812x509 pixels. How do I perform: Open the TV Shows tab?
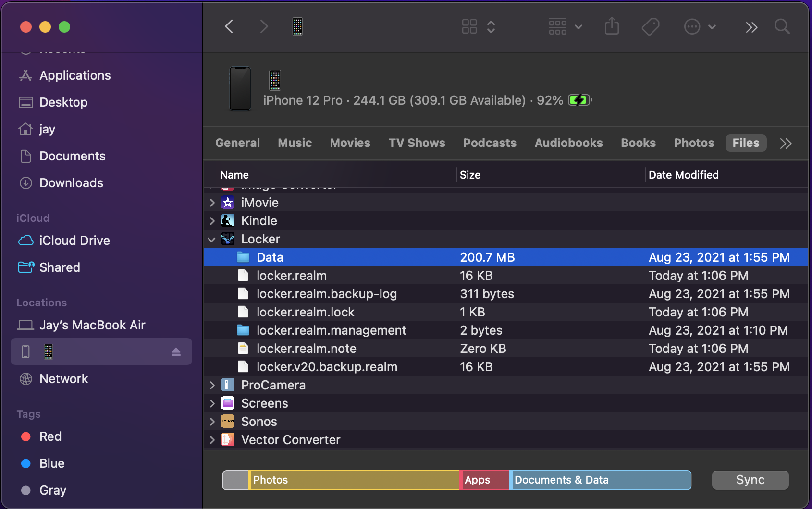click(x=417, y=143)
